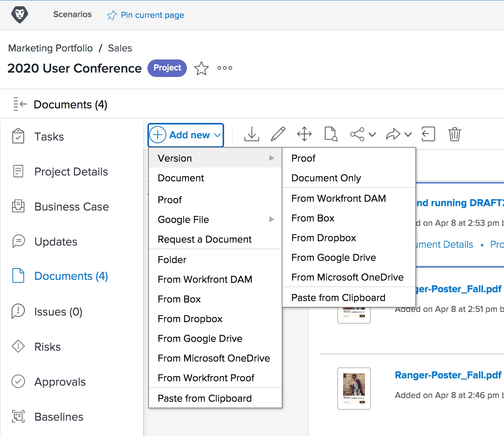504x436 pixels.
Task: Click the pin icon beside Pin current page
Action: coord(112,15)
